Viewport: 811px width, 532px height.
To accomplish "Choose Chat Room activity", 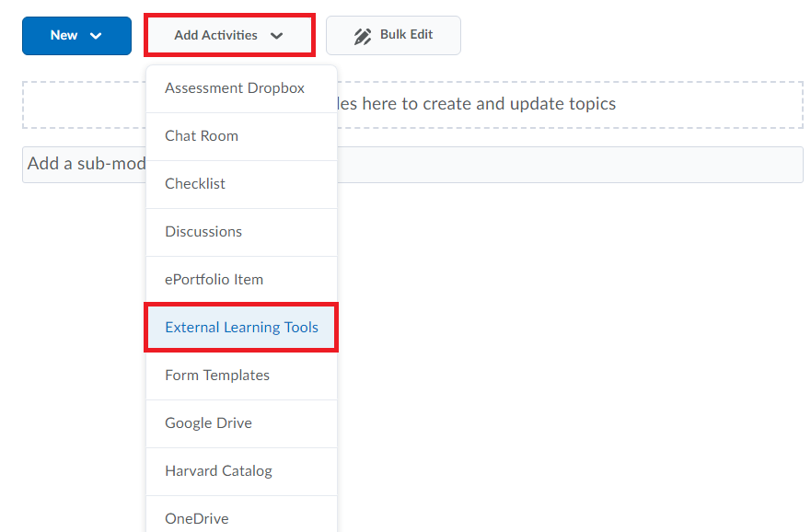I will coord(241,136).
